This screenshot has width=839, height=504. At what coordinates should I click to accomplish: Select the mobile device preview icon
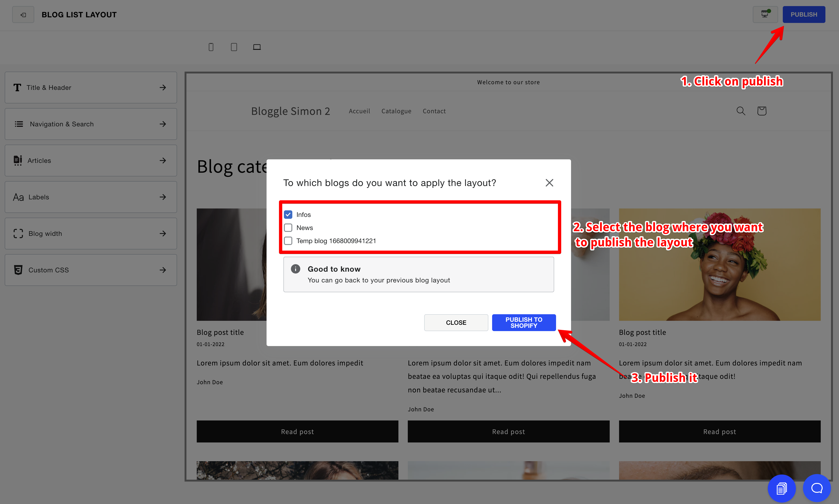tap(211, 47)
